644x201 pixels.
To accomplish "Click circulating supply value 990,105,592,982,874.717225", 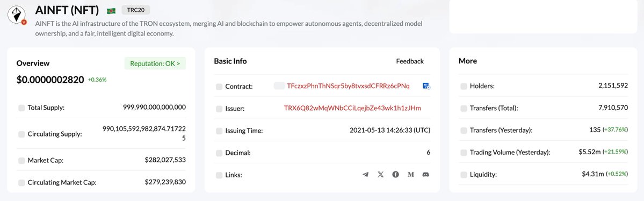I will tap(144, 134).
